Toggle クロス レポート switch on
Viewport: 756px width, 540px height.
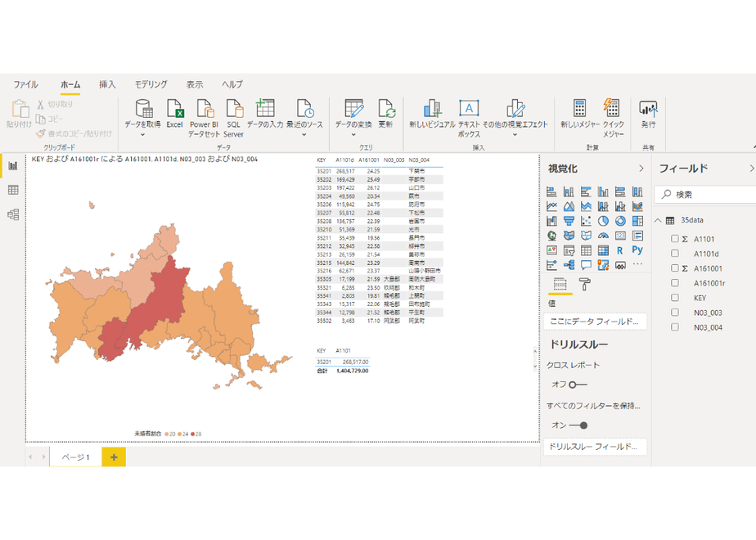[578, 385]
